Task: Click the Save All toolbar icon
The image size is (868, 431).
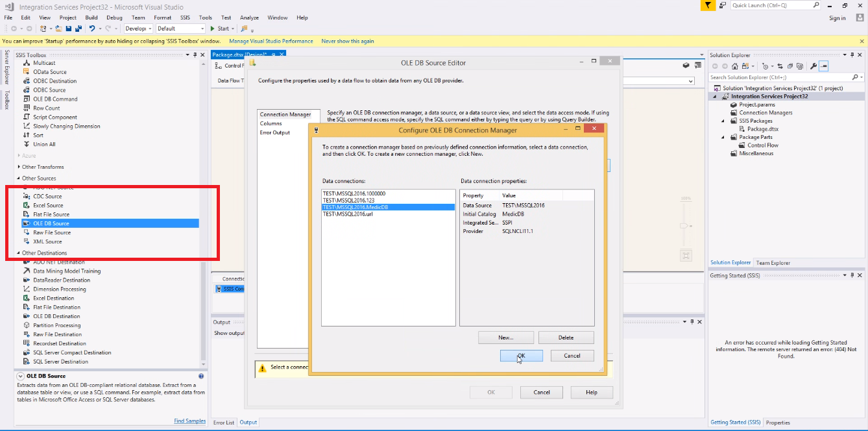Action: [x=78, y=29]
